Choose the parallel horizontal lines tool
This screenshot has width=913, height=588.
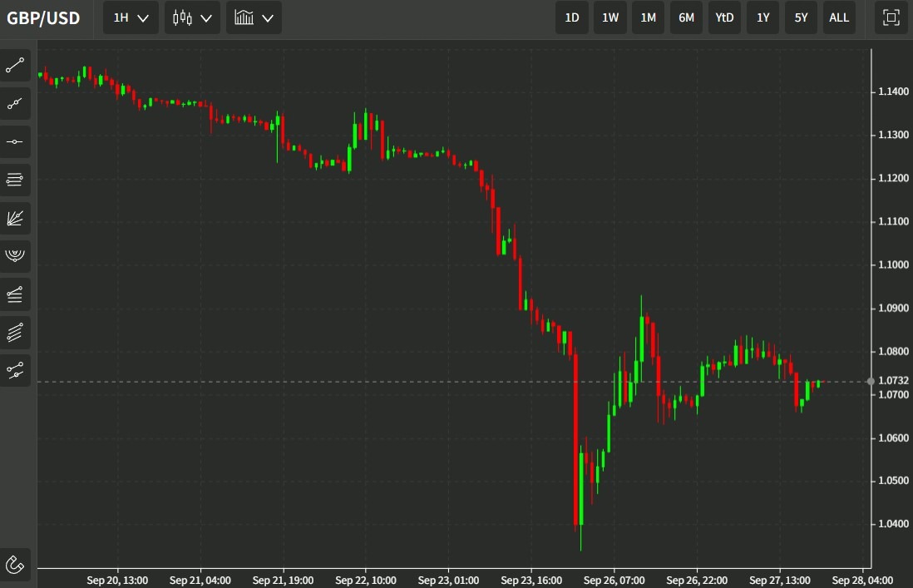[x=15, y=180]
